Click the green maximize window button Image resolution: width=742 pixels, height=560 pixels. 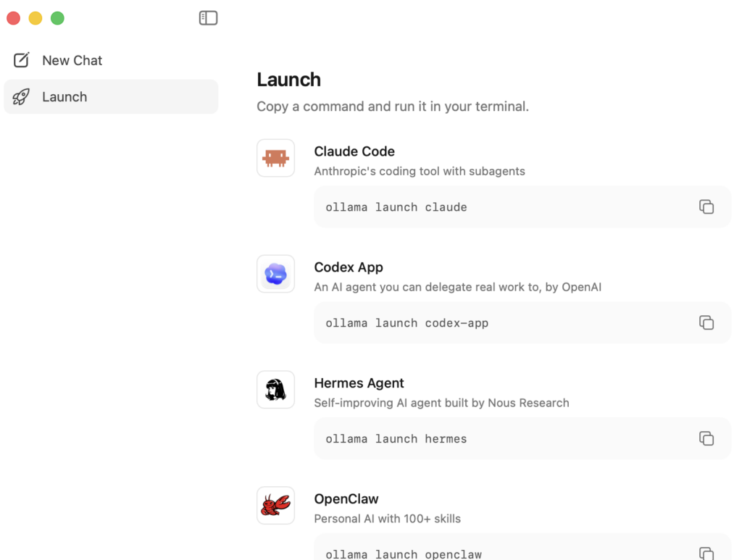point(57,18)
